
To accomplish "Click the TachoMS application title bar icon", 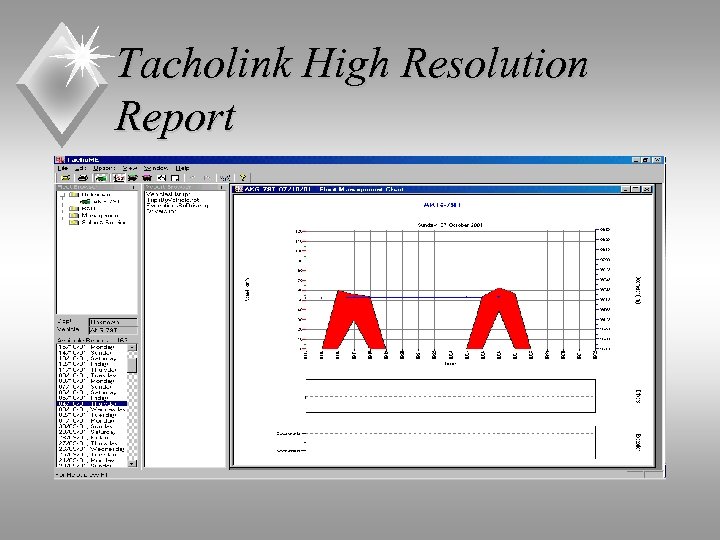I will pos(59,160).
